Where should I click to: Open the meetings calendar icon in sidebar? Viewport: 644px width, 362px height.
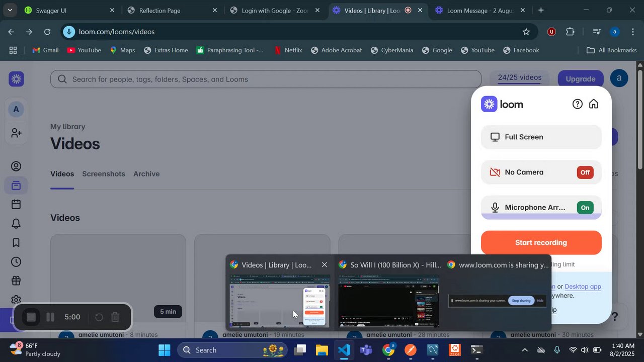pos(16,204)
